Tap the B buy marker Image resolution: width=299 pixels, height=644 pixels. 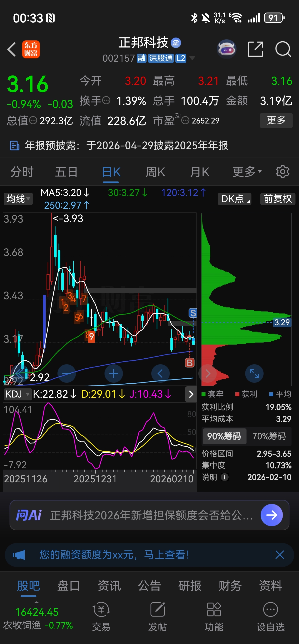tap(189, 363)
